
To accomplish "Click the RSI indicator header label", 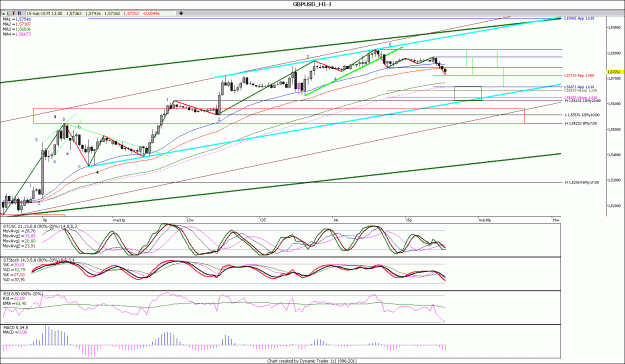I will tap(22, 294).
